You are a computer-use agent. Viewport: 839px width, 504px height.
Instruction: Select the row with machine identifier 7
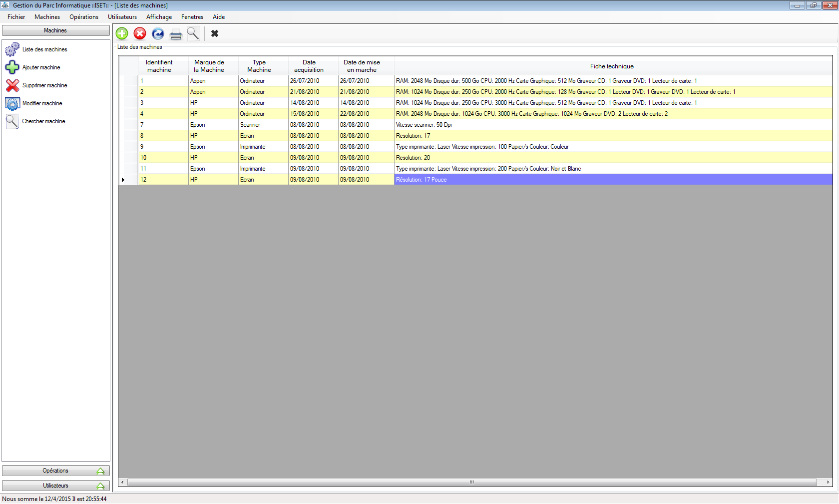(475, 125)
